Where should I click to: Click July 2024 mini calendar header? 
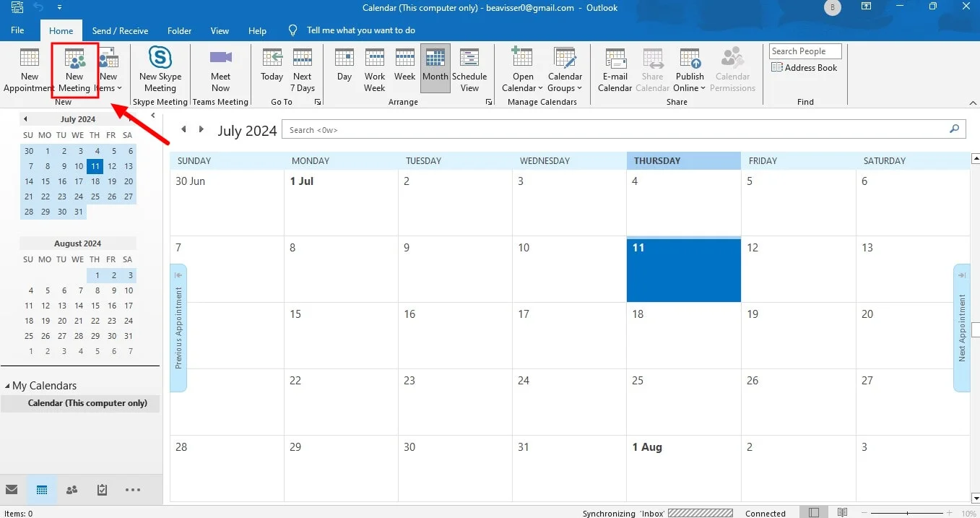(x=78, y=119)
